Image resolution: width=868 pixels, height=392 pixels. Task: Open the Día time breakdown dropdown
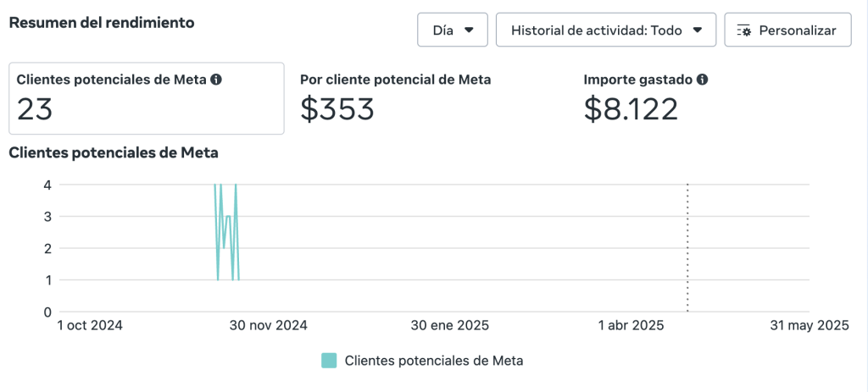[453, 30]
